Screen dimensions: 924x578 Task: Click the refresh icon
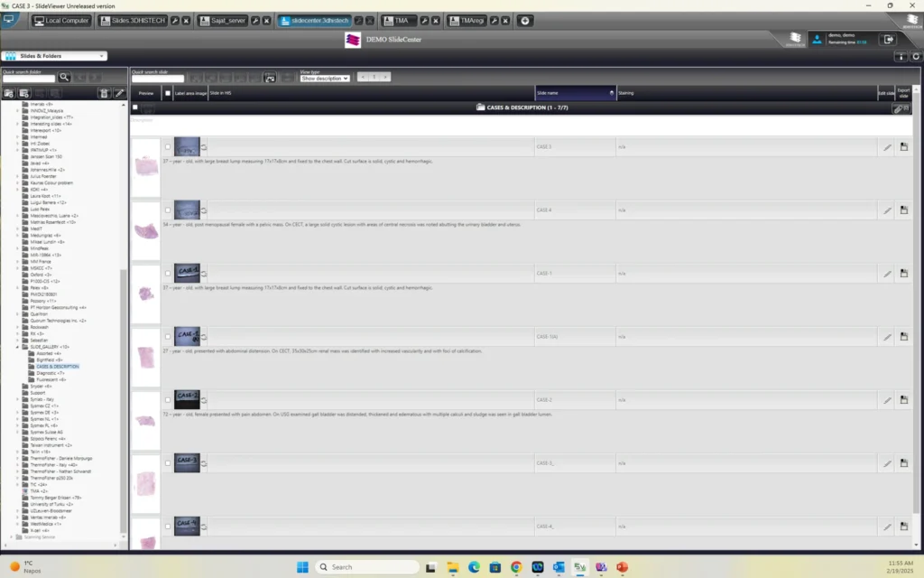coord(916,57)
